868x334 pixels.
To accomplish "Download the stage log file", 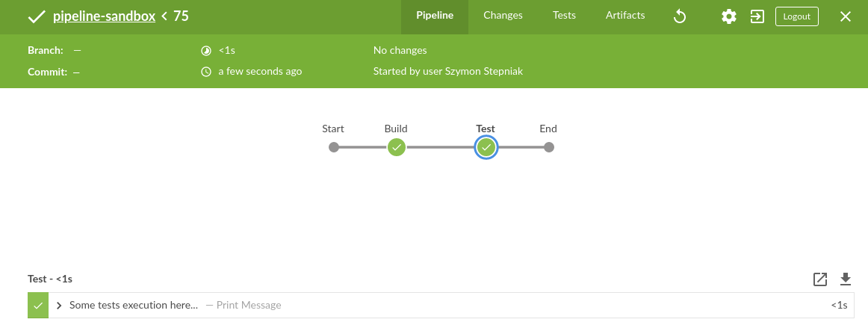I will pos(846,279).
